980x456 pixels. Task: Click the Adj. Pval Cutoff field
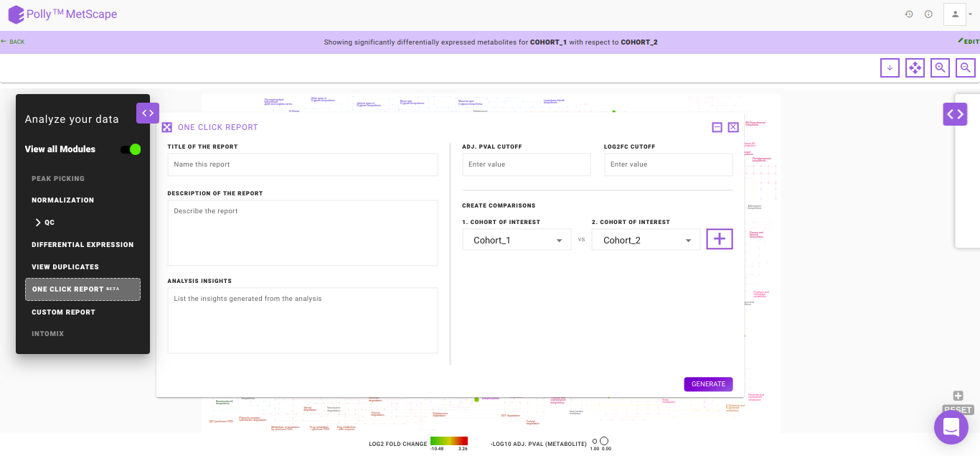click(x=527, y=164)
